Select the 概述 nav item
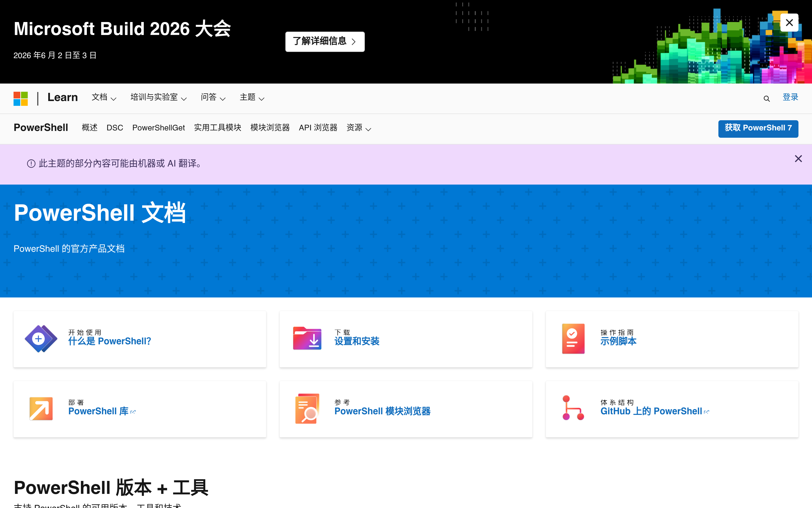 click(90, 128)
